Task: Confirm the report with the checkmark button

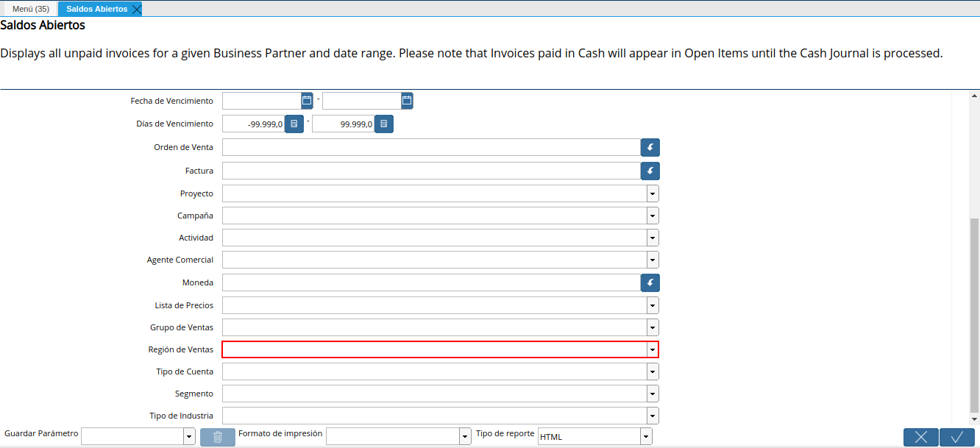Action: 957,437
